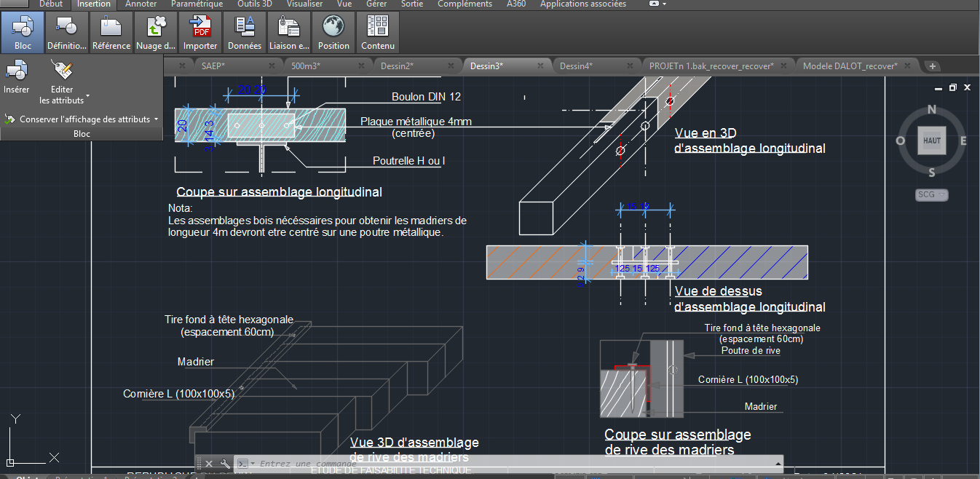980x479 pixels.
Task: Open the Contenu ribbon panel
Action: [378, 32]
